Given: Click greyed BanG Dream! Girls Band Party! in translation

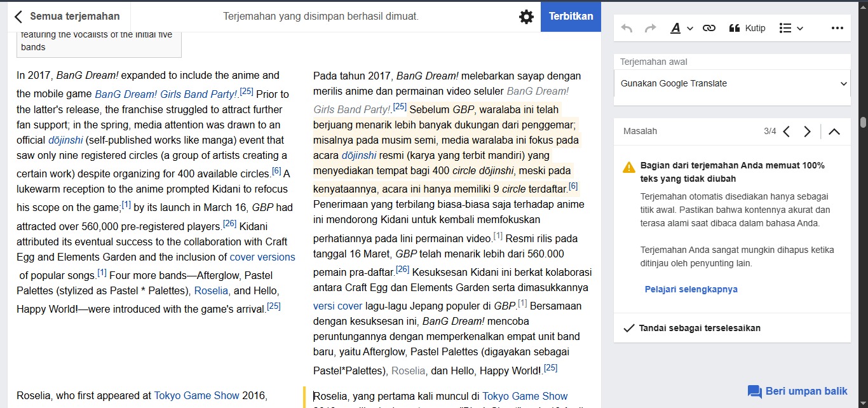Looking at the screenshot, I should click(441, 100).
